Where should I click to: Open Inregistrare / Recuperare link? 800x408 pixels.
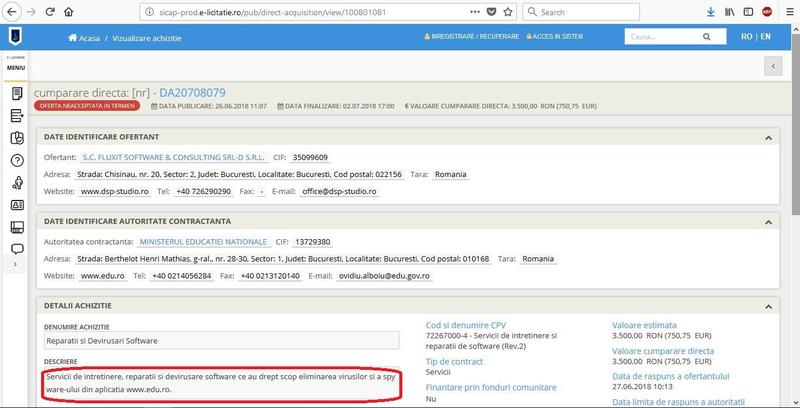pyautogui.click(x=471, y=37)
